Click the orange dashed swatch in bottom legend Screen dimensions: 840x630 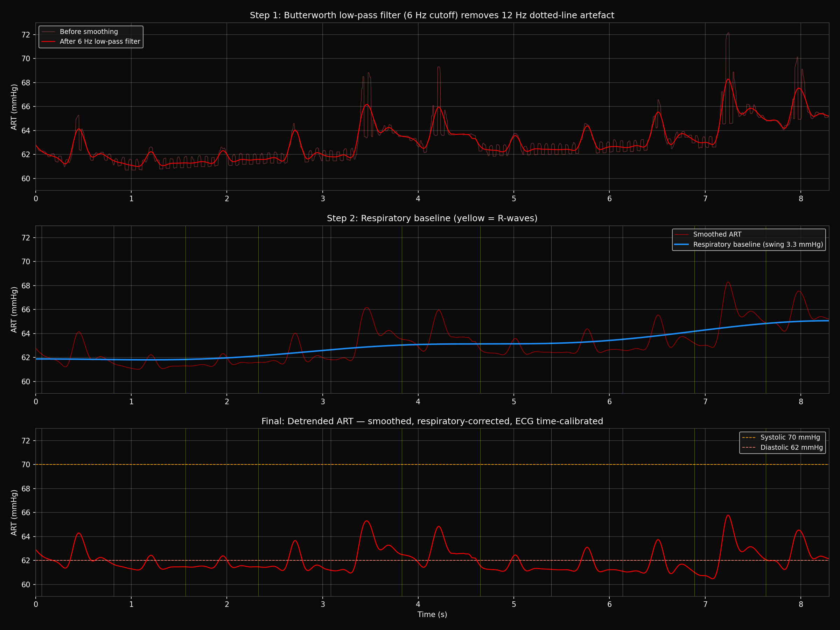[749, 437]
